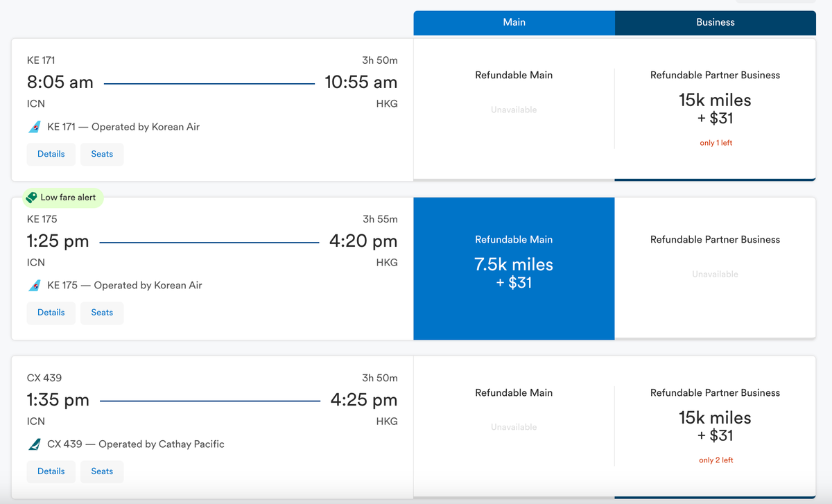Click the Unavailable Refundable Main cell for KE 171
The height and width of the screenshot is (504, 832).
pyautogui.click(x=514, y=109)
